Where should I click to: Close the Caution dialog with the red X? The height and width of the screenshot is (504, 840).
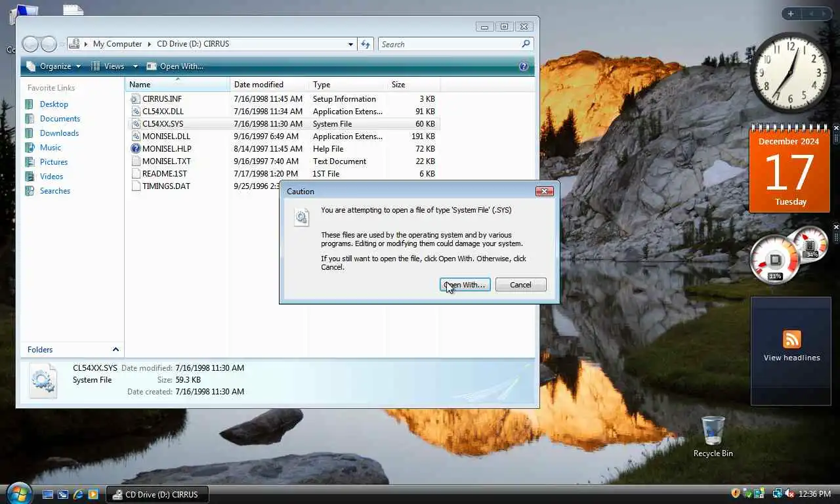click(x=544, y=191)
